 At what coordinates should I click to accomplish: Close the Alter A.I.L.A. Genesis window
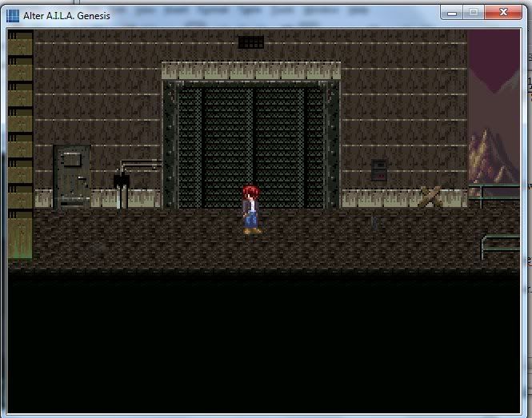pos(503,13)
